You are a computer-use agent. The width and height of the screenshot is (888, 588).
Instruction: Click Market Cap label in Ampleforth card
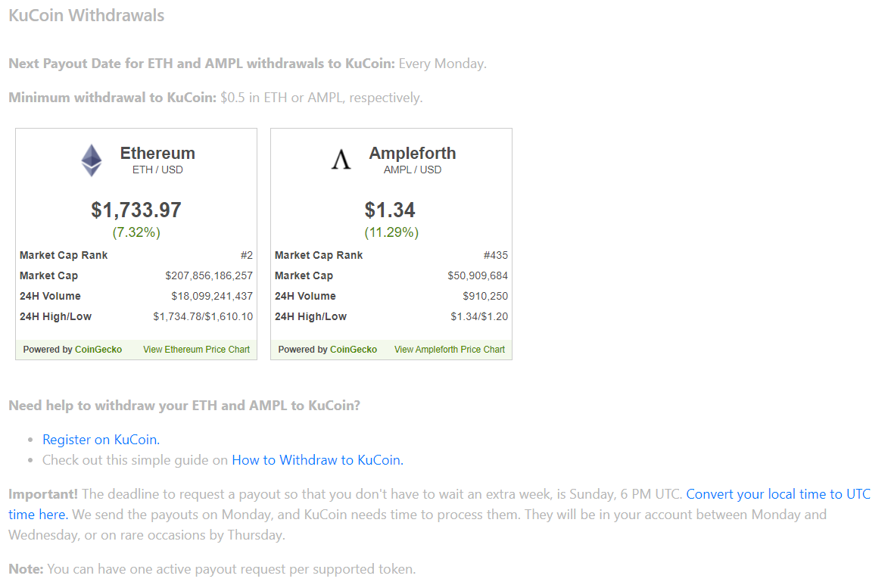(304, 275)
